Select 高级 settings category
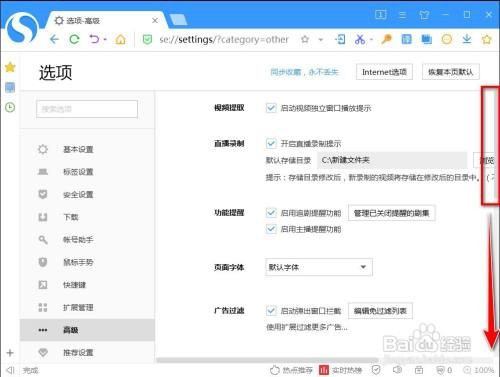 click(x=87, y=330)
